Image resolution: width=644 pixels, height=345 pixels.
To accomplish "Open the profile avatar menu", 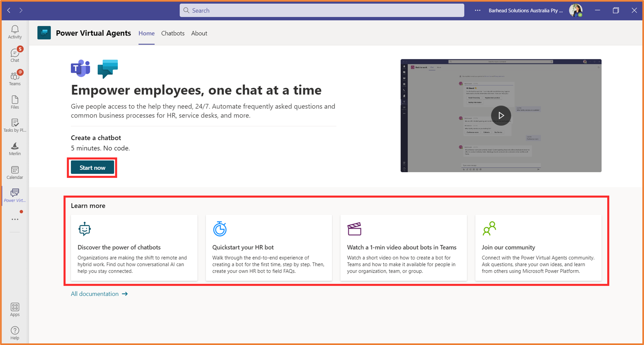I will tap(576, 11).
